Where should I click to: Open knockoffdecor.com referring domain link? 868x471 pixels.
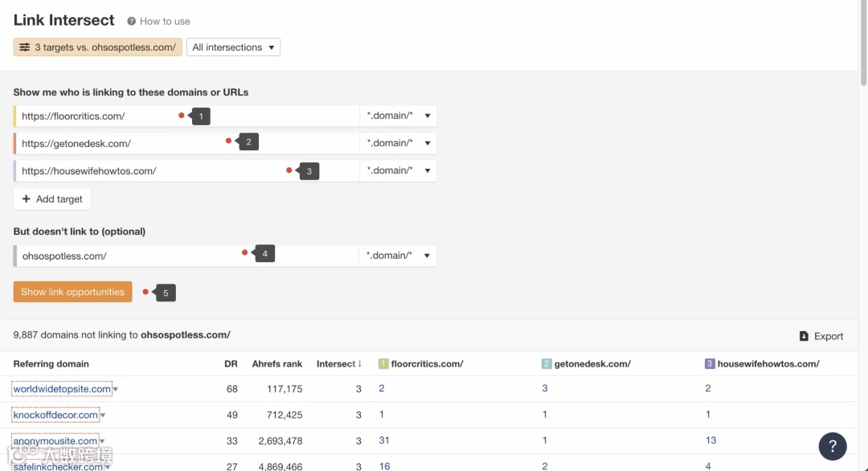(55, 415)
